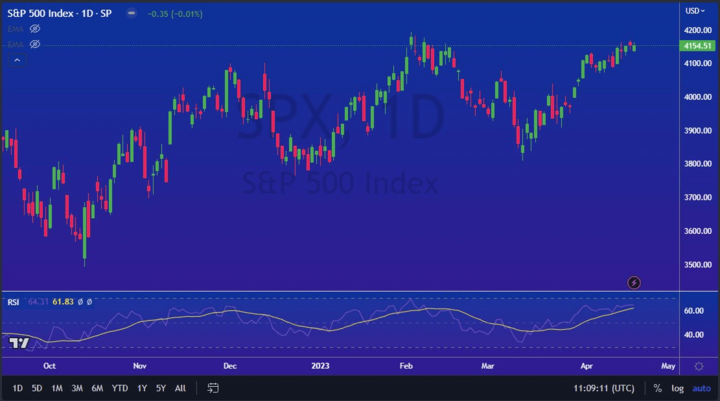Click the RSI value 64.31
This screenshot has height=401, width=720.
(x=38, y=302)
